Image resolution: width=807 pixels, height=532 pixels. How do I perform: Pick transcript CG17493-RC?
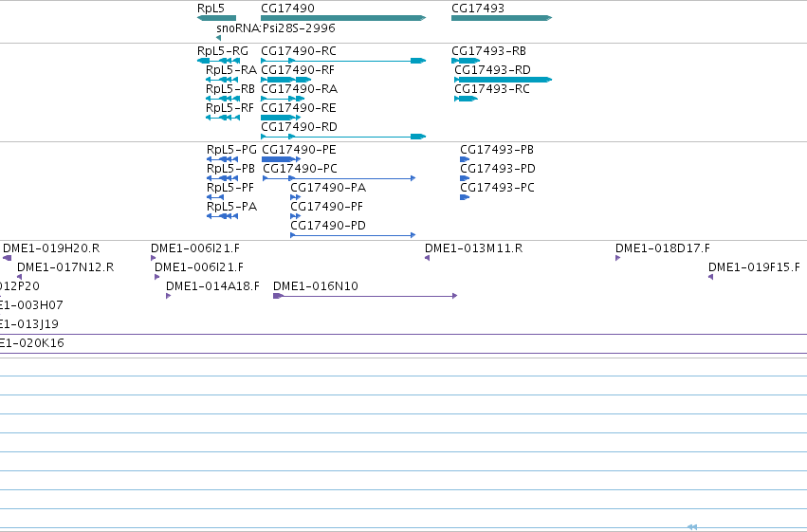[492, 89]
